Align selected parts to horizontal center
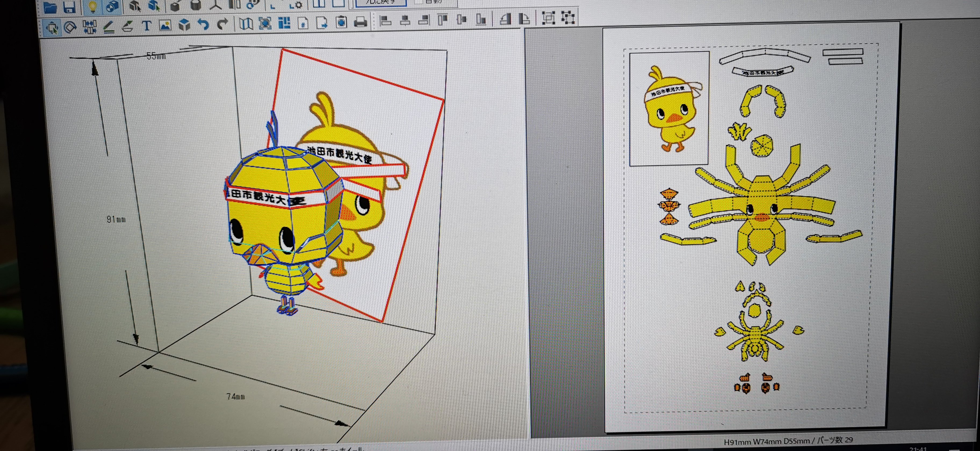 pos(405,20)
